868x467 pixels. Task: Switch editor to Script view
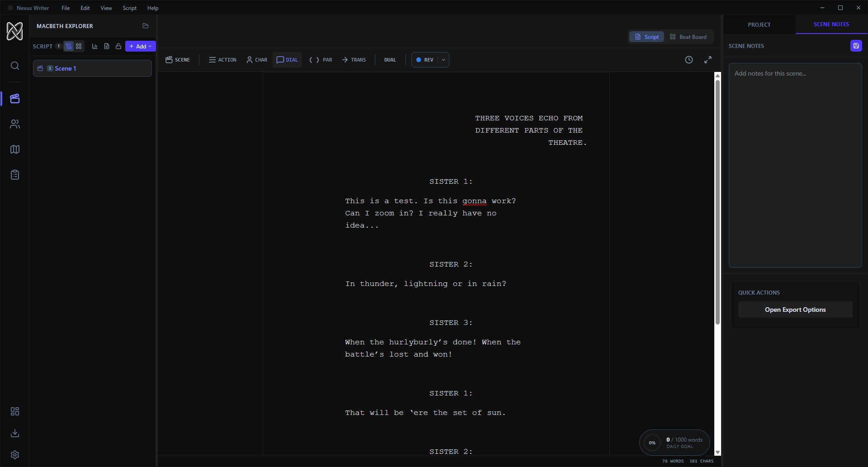(x=647, y=37)
